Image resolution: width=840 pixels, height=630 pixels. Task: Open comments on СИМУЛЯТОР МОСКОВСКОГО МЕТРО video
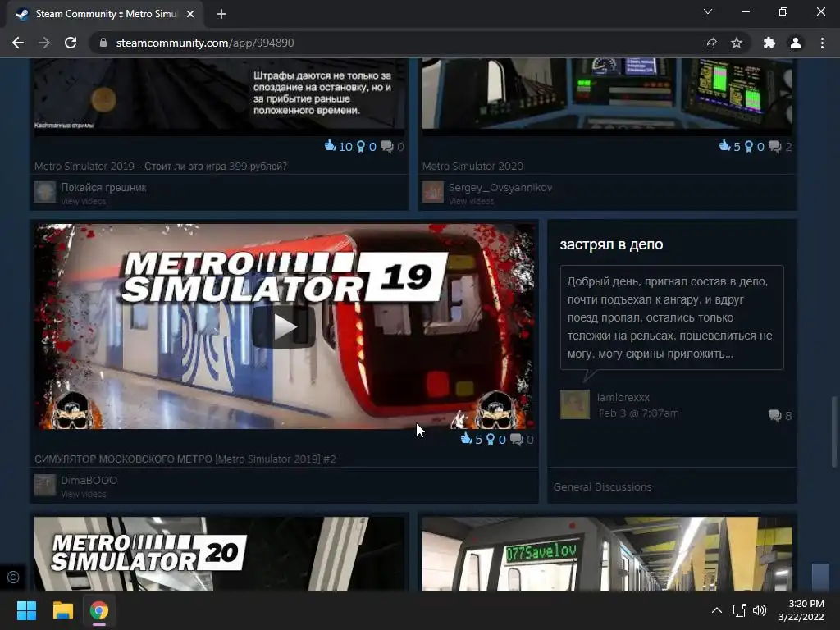click(x=516, y=440)
